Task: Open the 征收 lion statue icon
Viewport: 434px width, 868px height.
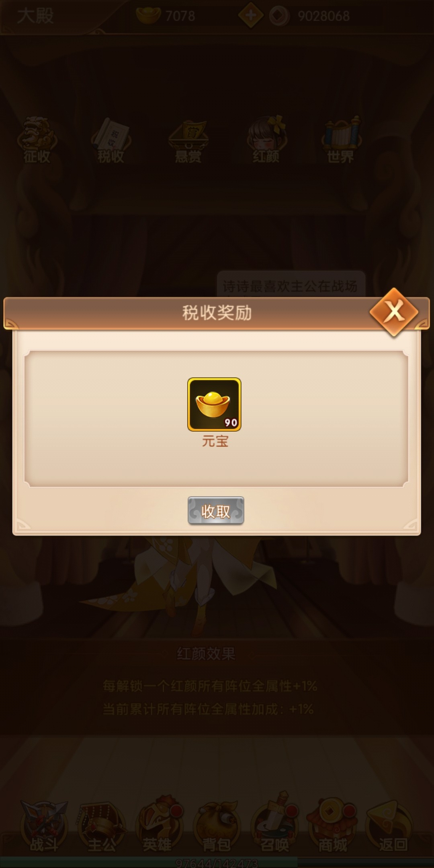Action: click(x=37, y=140)
